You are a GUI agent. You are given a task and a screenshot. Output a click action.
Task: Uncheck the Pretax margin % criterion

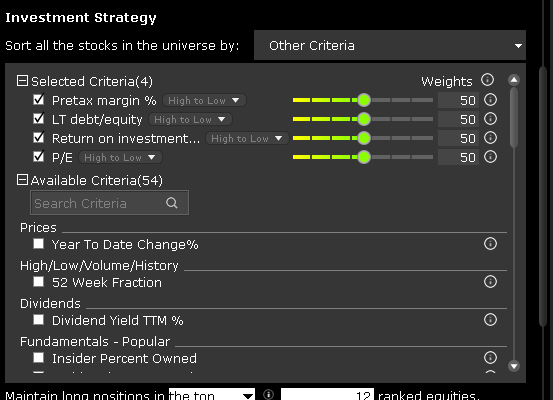pyautogui.click(x=38, y=99)
